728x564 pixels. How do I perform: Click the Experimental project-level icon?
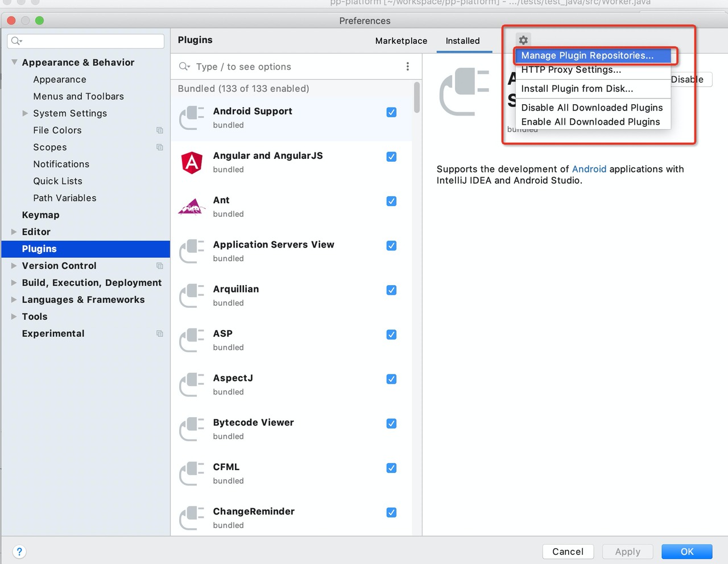point(160,334)
